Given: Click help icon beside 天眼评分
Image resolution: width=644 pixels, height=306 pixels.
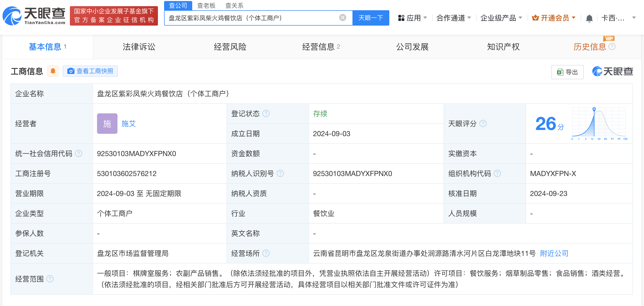Looking at the screenshot, I should [483, 124].
